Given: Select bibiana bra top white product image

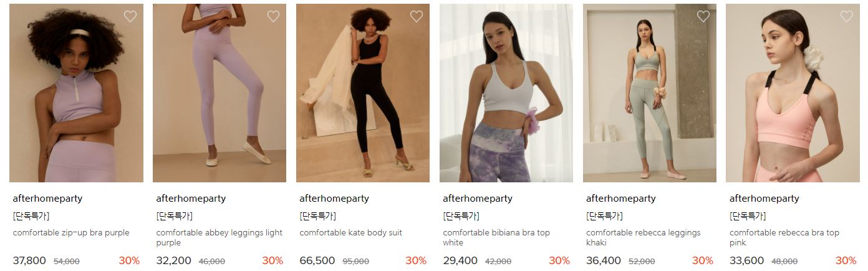Looking at the screenshot, I should pos(506,93).
